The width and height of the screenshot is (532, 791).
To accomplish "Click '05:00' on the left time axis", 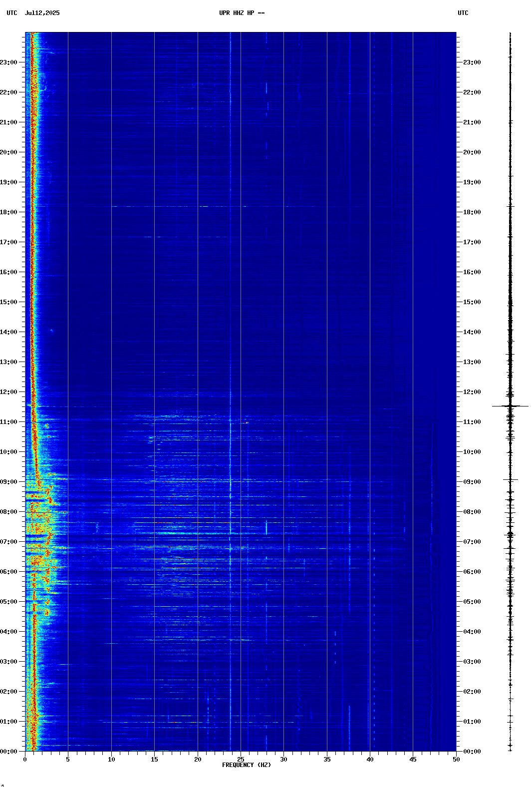I will click(x=8, y=602).
